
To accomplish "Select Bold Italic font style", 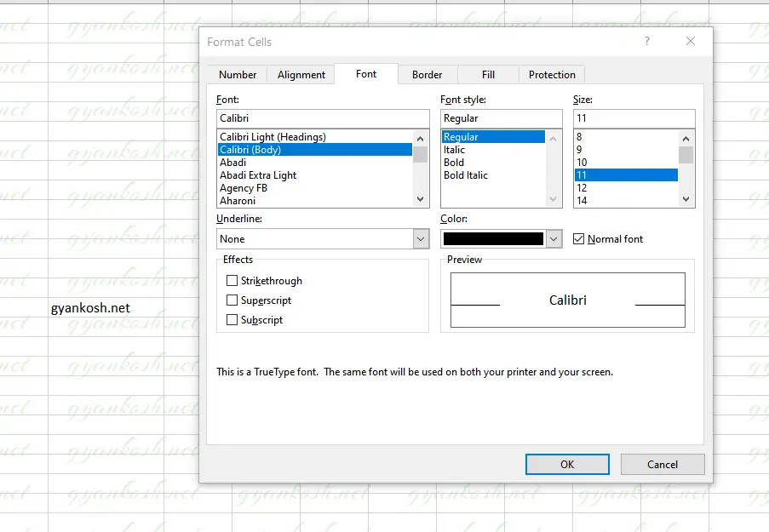I will tap(493, 175).
